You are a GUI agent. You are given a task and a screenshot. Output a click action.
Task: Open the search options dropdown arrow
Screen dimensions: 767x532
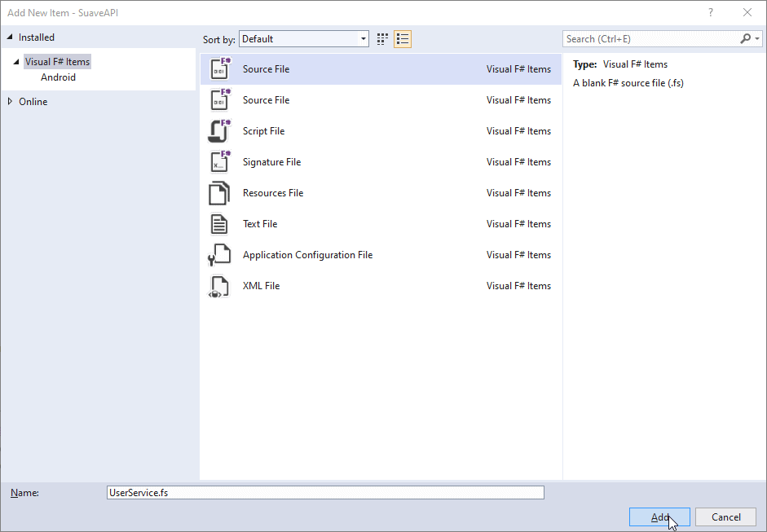(x=756, y=38)
